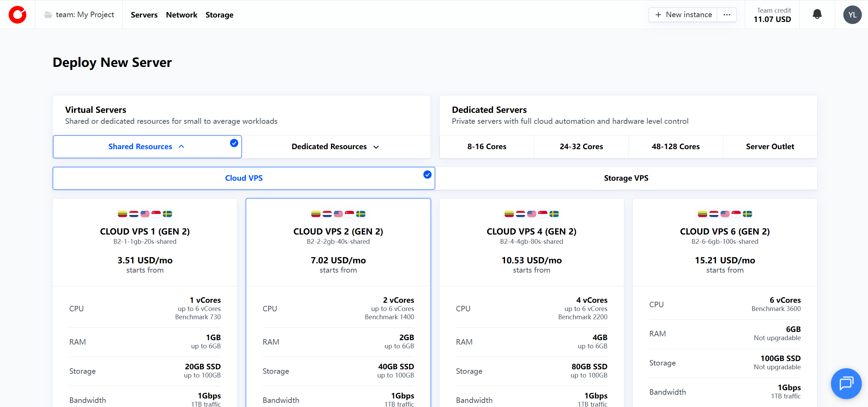
Task: Click Lithuania flag on Cloud VPS 1 card
Action: [x=122, y=214]
